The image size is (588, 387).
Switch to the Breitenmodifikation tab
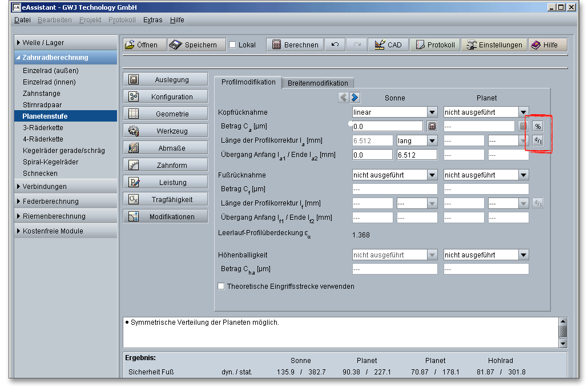click(317, 83)
